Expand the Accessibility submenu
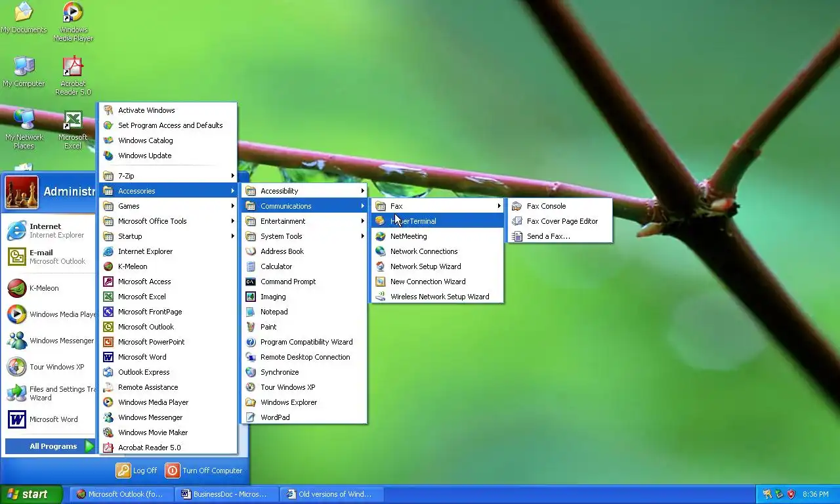Image resolution: width=840 pixels, height=504 pixels. tap(304, 191)
